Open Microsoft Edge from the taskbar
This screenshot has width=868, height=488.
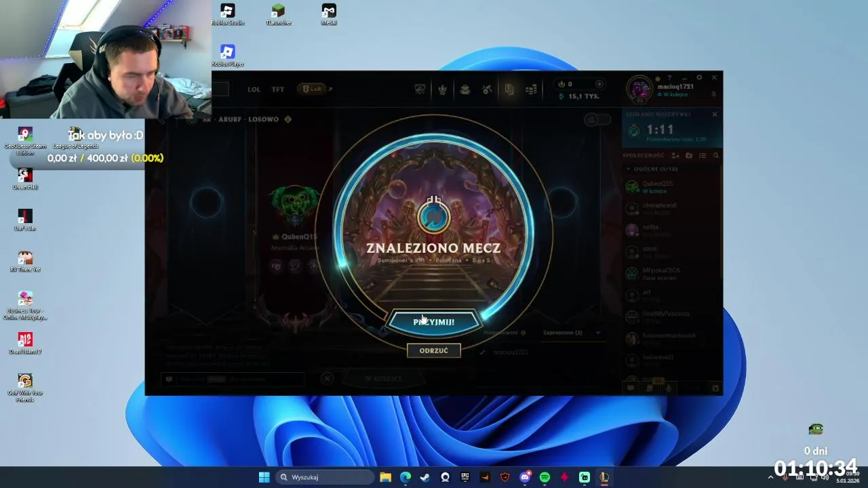coord(406,477)
